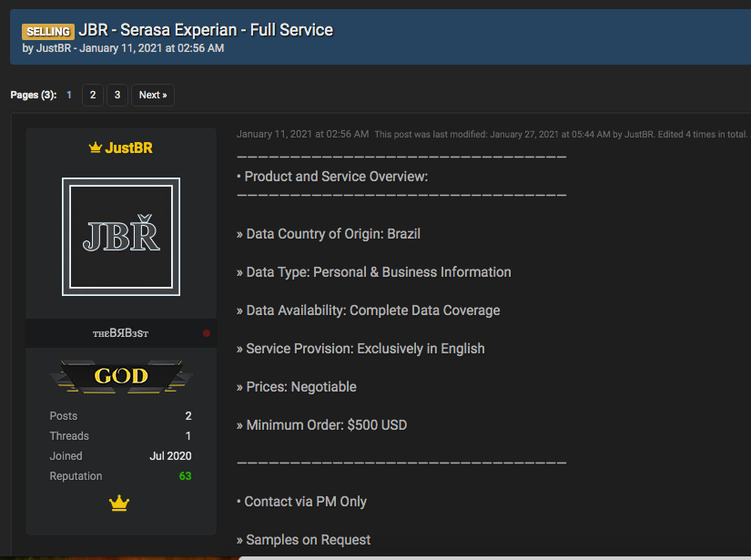Image resolution: width=751 pixels, height=560 pixels.
Task: Click the GOD rank badge
Action: pyautogui.click(x=120, y=376)
